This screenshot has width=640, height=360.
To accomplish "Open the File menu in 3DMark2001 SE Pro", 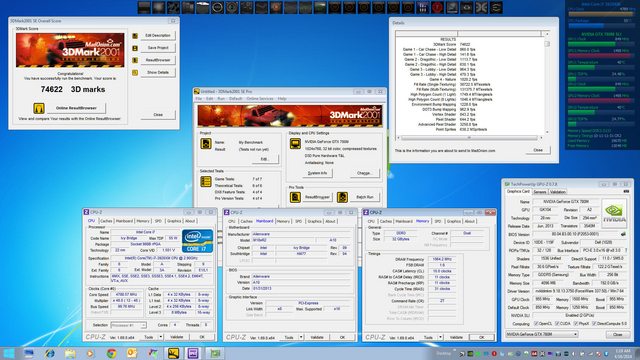I will pyautogui.click(x=198, y=99).
